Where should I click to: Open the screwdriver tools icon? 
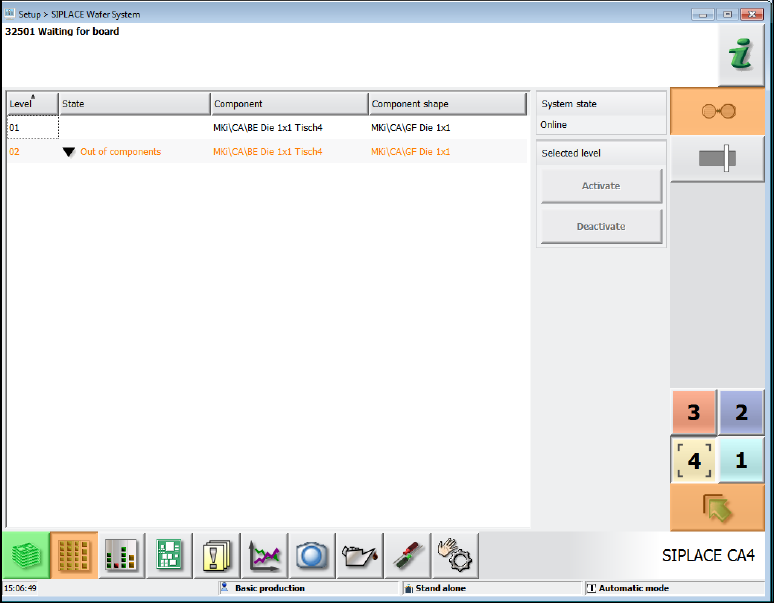coord(408,555)
